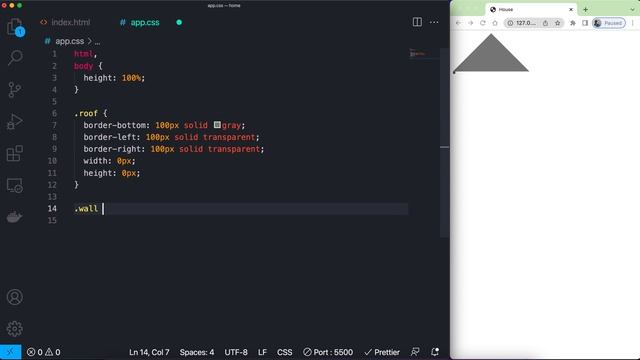Show errors and warnings count in status bar
Viewport: 640px width, 360px height.
43,352
